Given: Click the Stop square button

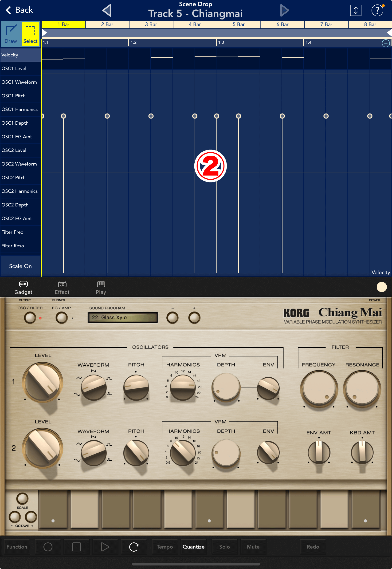Looking at the screenshot, I should coord(76,547).
